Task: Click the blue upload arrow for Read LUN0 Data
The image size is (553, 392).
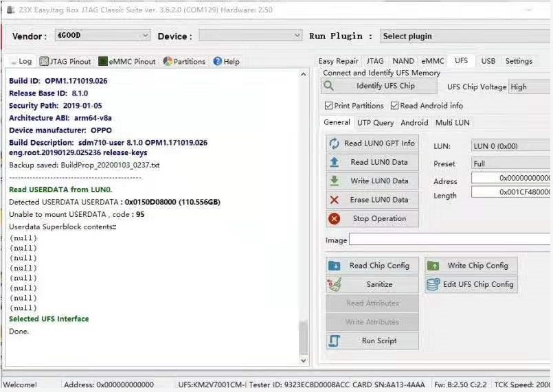Action: 334,162
